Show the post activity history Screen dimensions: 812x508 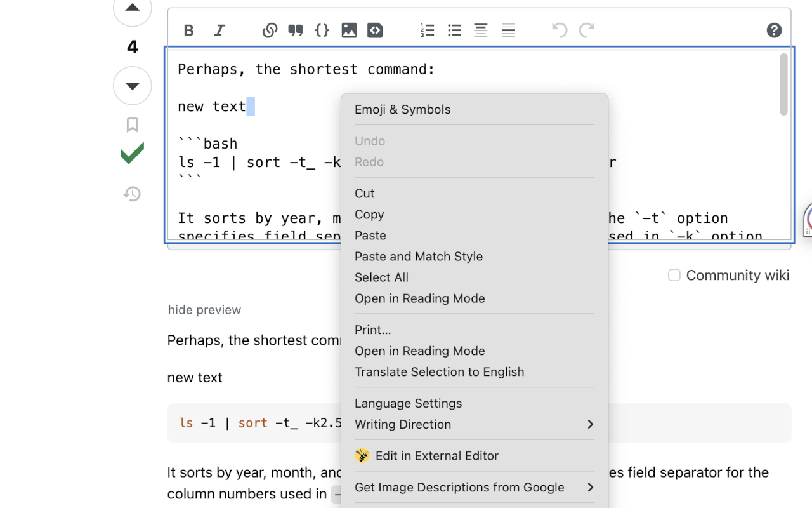(x=132, y=194)
